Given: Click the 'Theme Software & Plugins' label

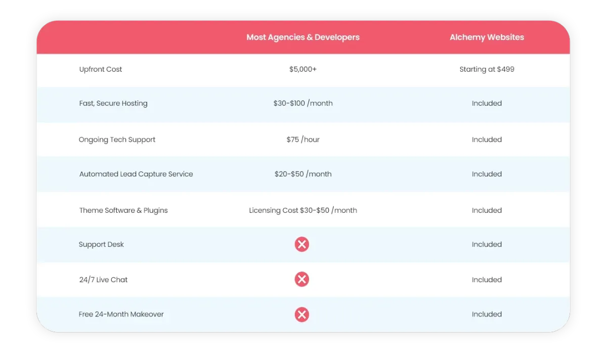Looking at the screenshot, I should (123, 210).
